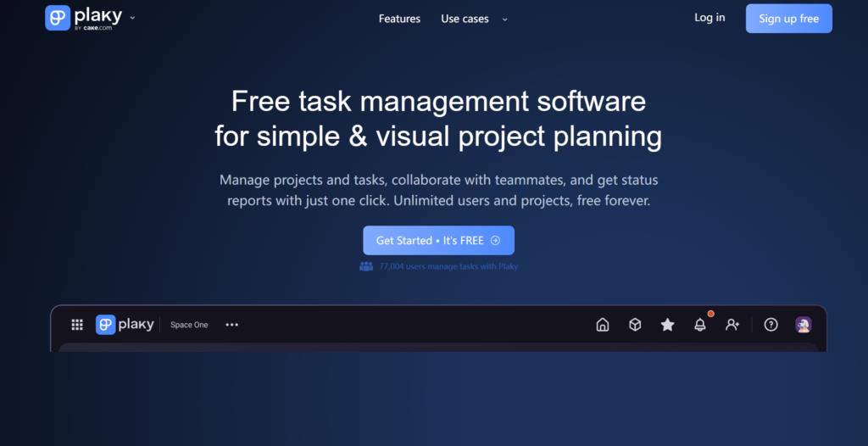Expand the chevron next to the Plaky logo
868x446 pixels.
pyautogui.click(x=132, y=18)
